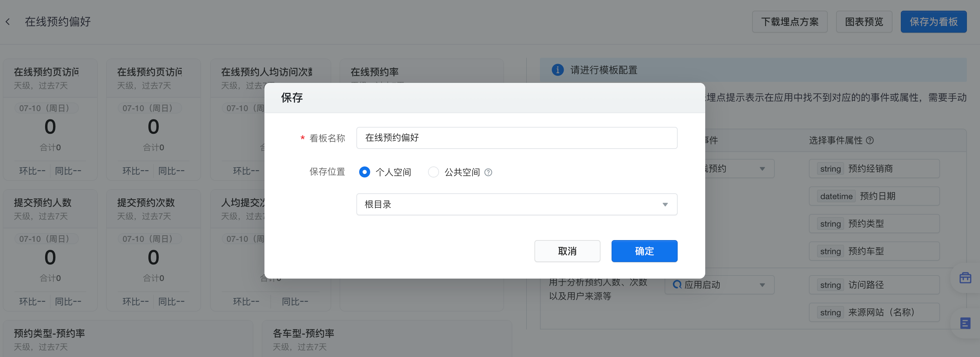Open the 各车型-预约率 chart card
Viewport: 980px width, 357px height.
(x=387, y=338)
